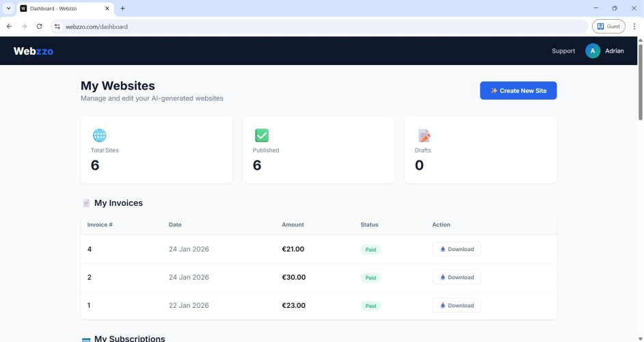Click the scrollbar down arrow
644x342 pixels.
[x=641, y=339]
